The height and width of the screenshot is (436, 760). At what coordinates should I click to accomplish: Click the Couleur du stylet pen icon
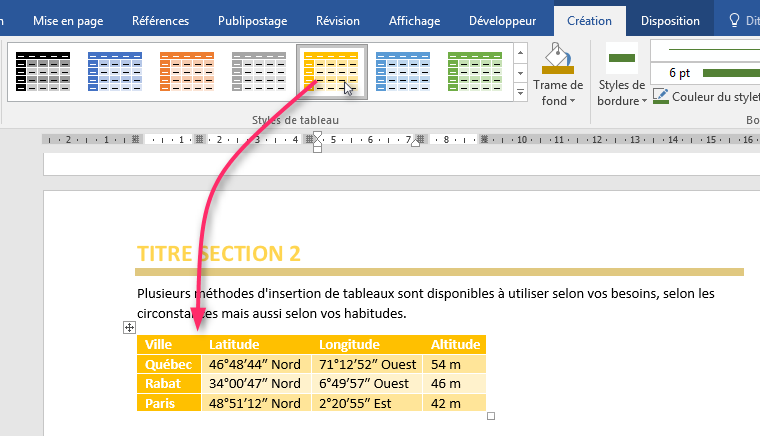coord(661,96)
